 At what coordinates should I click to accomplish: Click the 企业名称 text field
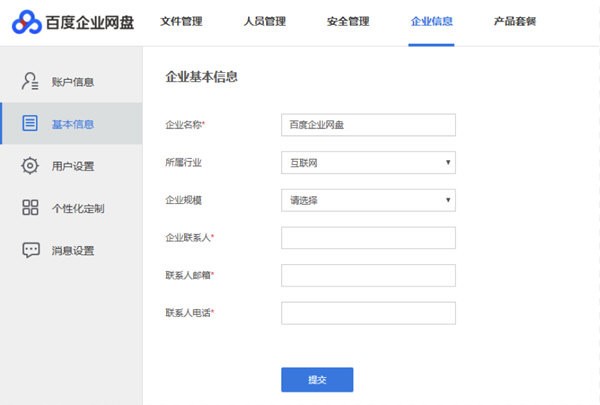pyautogui.click(x=368, y=124)
